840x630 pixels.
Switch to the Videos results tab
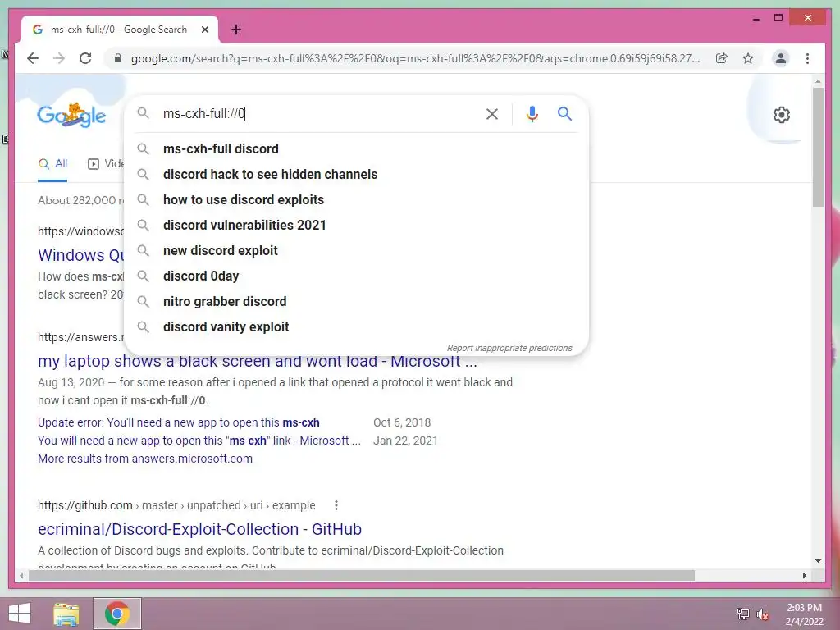[106, 164]
